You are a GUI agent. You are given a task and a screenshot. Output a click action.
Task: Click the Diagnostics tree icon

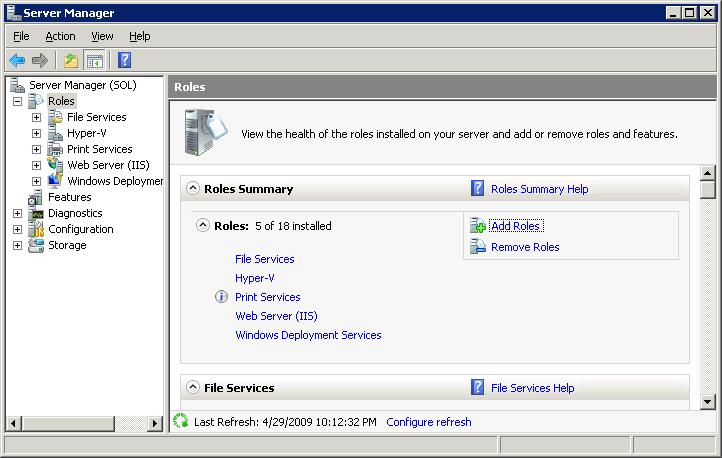click(x=35, y=213)
